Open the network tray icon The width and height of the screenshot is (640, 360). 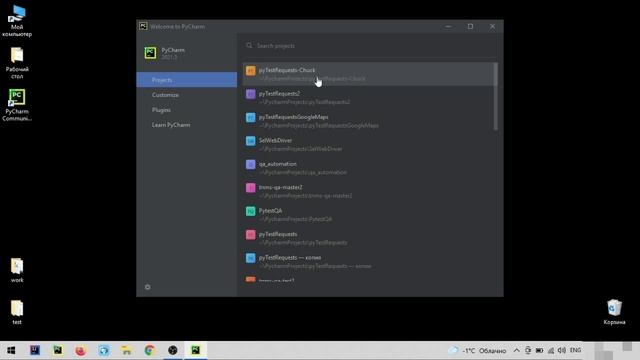551,350
